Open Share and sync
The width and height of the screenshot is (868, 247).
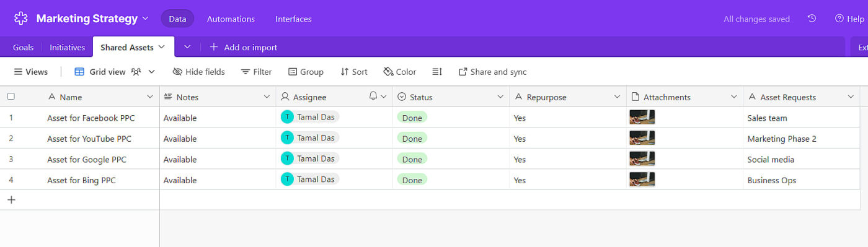[x=492, y=72]
